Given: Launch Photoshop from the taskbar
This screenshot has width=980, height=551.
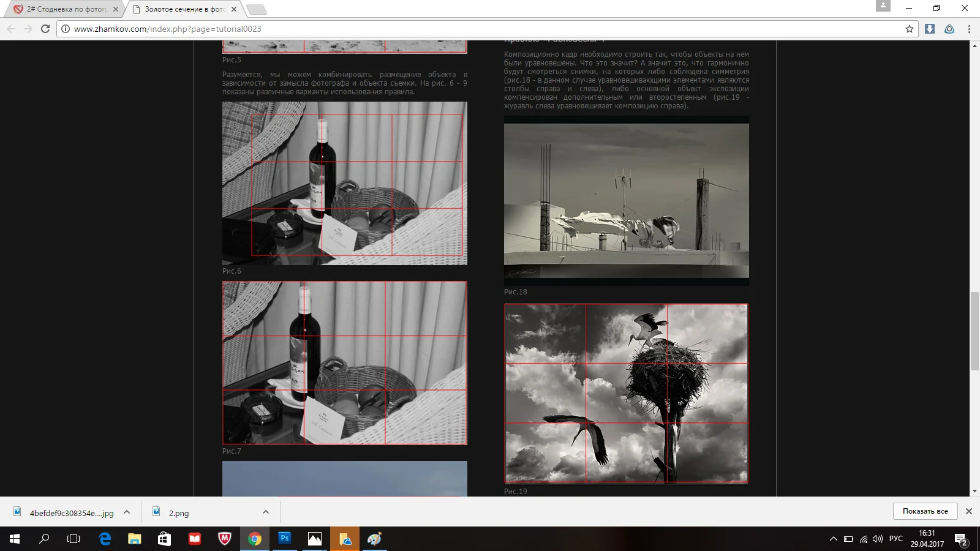Looking at the screenshot, I should click(284, 539).
